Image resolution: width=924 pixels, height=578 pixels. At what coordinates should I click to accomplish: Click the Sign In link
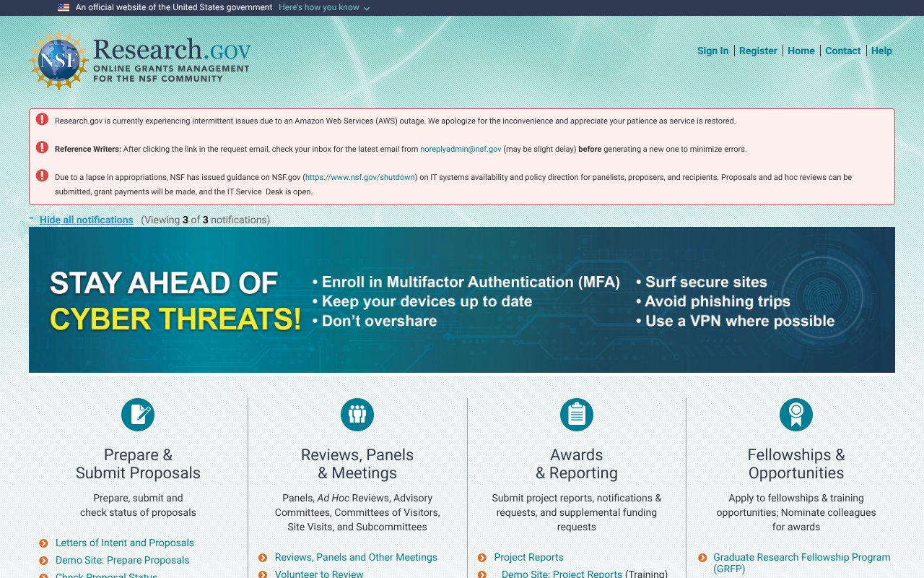(x=713, y=51)
